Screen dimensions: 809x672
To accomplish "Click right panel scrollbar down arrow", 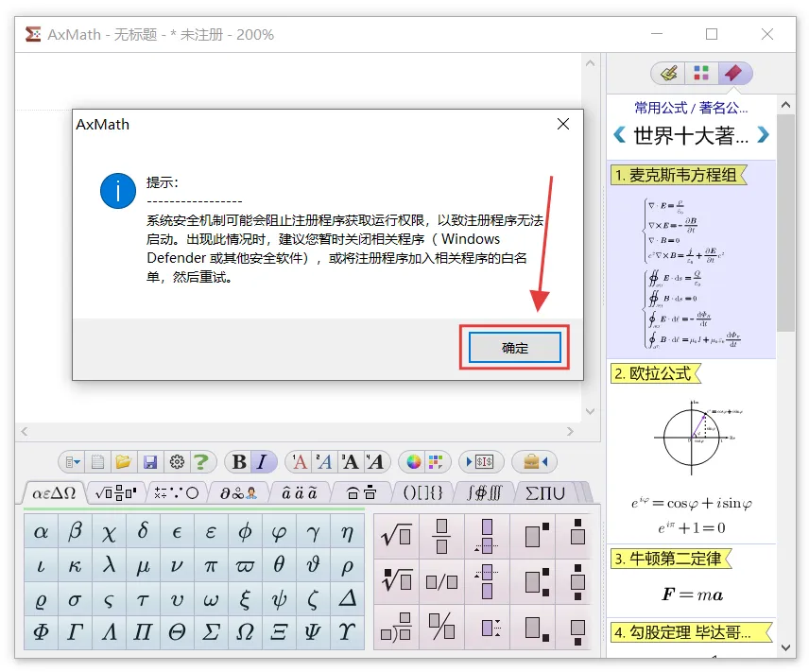I will (x=785, y=647).
